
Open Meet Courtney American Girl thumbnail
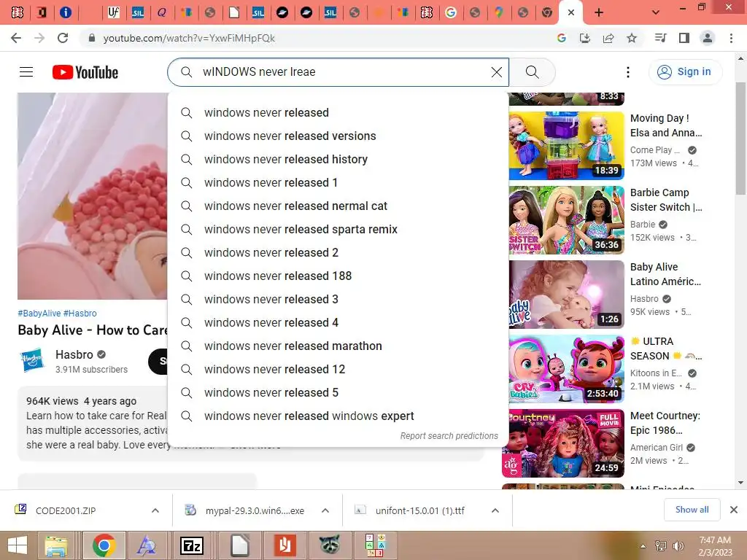(562, 443)
